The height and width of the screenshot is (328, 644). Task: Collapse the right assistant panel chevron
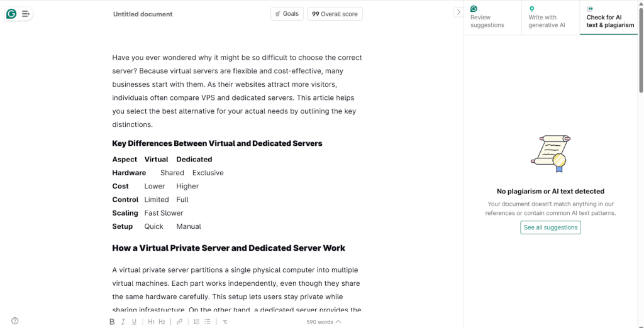[x=458, y=12]
